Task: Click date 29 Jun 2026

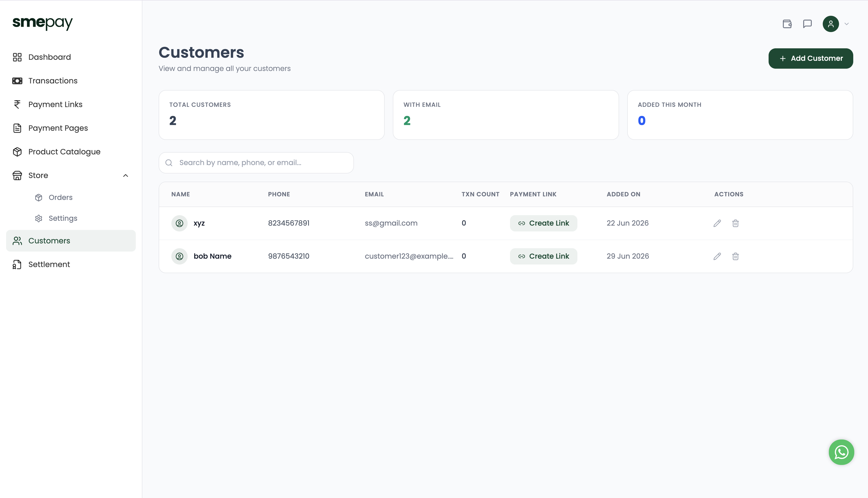Action: [628, 257]
